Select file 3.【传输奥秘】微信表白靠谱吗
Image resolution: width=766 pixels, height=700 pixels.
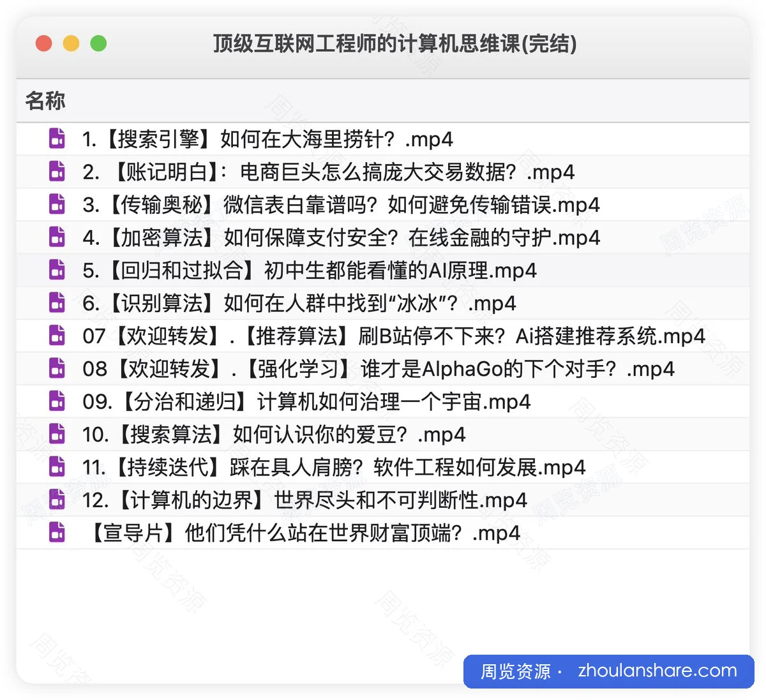point(383,204)
